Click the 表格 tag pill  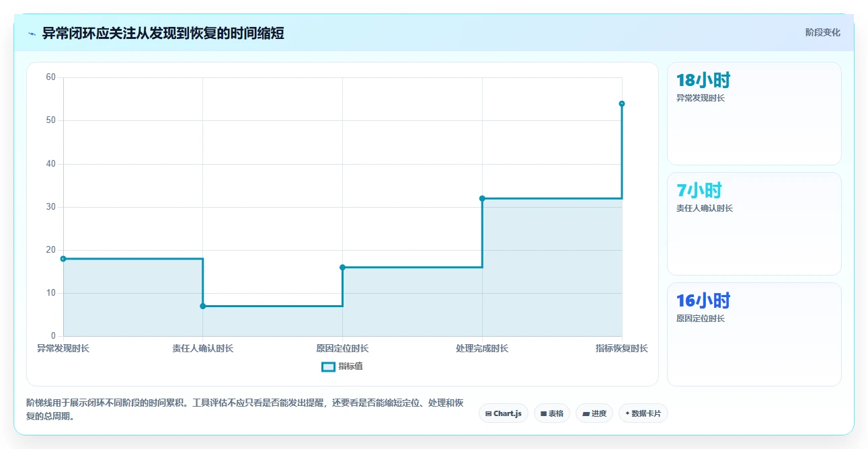pos(552,413)
